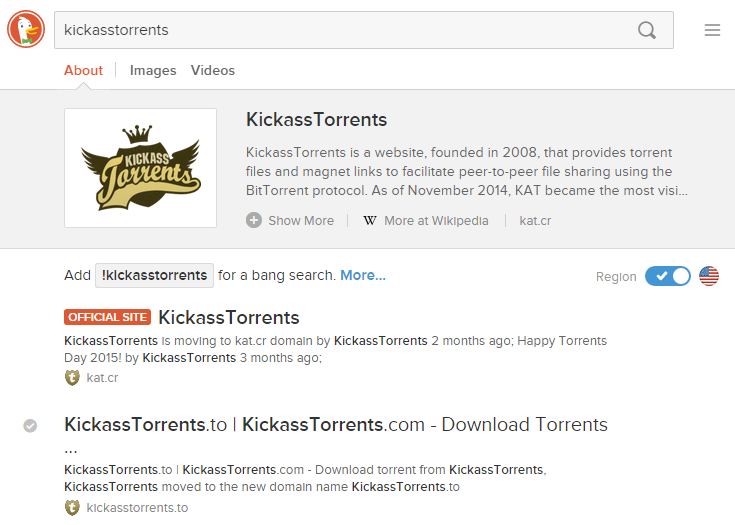Click the KickassTorrents info box heading

point(316,120)
